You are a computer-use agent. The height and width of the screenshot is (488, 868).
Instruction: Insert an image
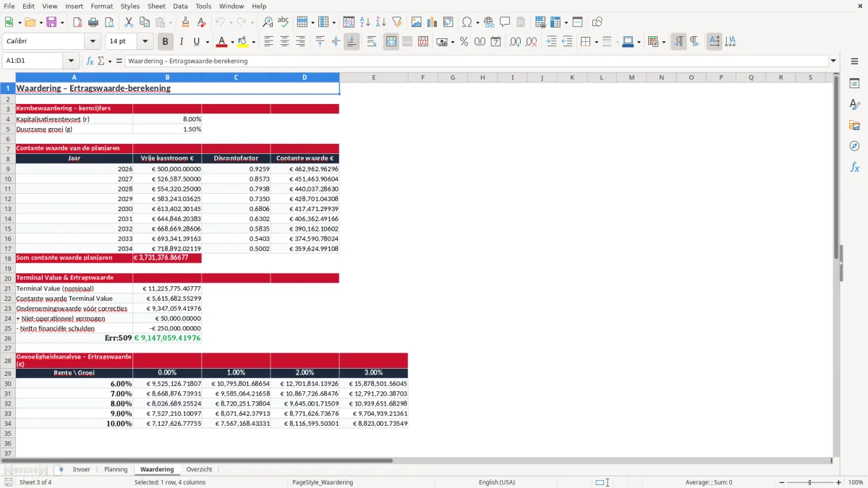pyautogui.click(x=417, y=22)
